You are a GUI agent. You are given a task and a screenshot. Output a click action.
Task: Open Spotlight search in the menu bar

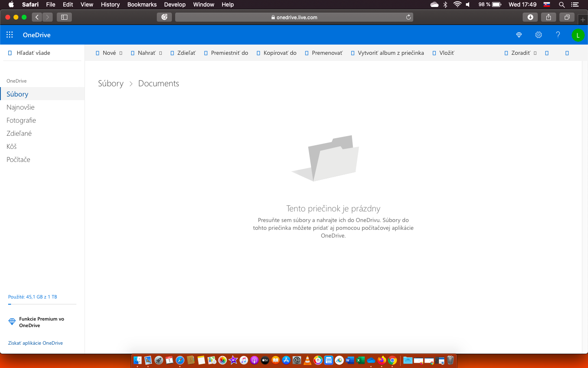pos(562,4)
